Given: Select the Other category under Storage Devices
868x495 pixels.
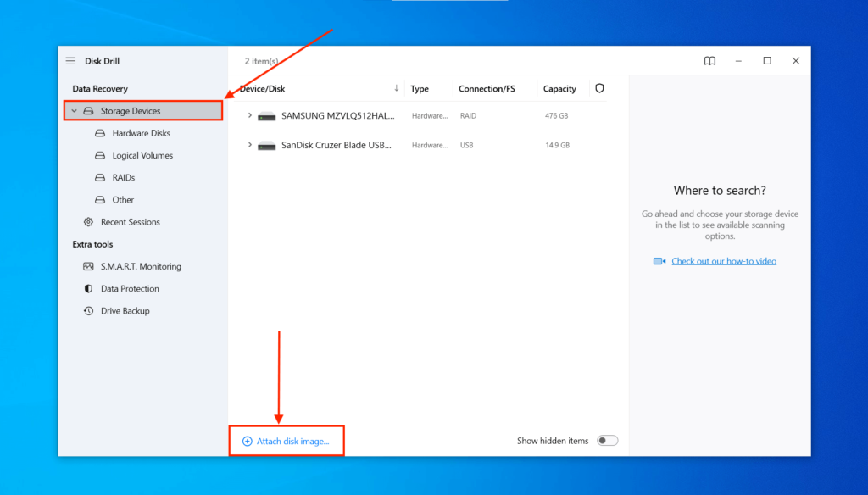Looking at the screenshot, I should pyautogui.click(x=121, y=199).
